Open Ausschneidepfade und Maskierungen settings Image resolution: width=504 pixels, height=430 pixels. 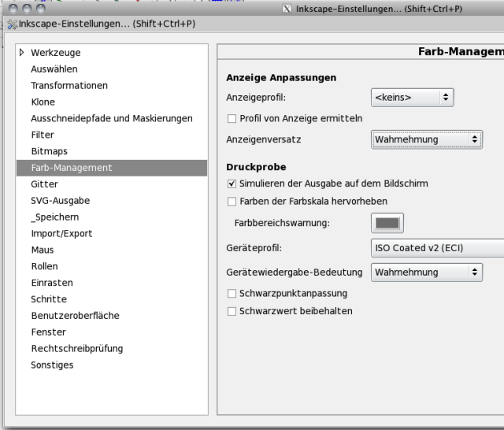112,118
